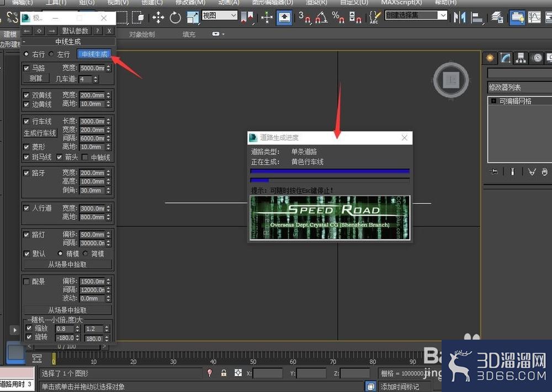Open the 视图 reference coordinate dropdown
This screenshot has width=552, height=392.
(x=219, y=15)
